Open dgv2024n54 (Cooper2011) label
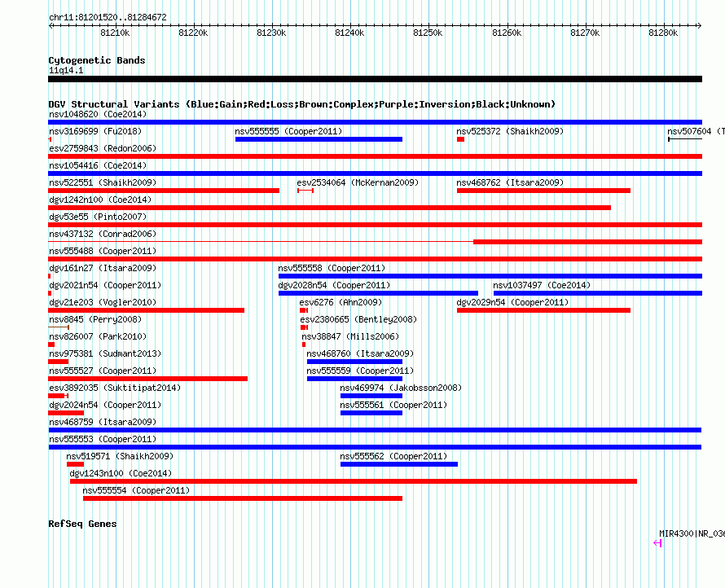 [105, 405]
